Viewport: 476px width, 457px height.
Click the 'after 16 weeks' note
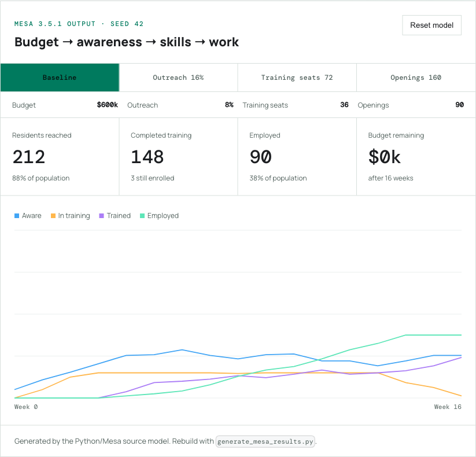pos(391,178)
